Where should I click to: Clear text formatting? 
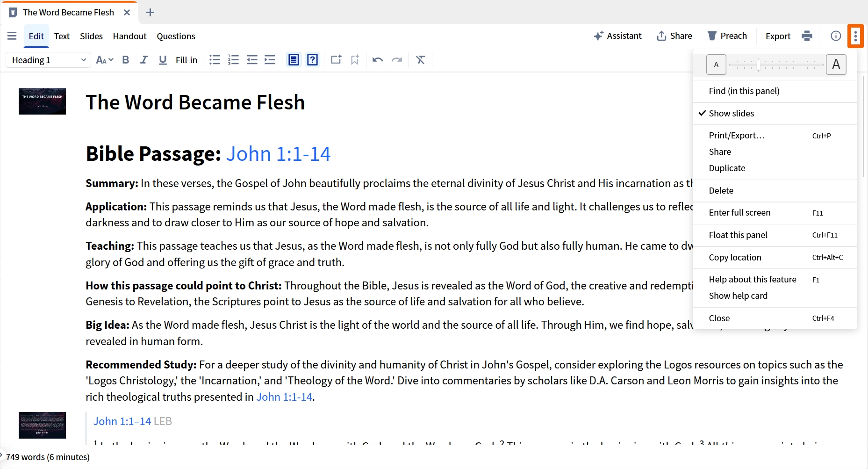(x=421, y=60)
